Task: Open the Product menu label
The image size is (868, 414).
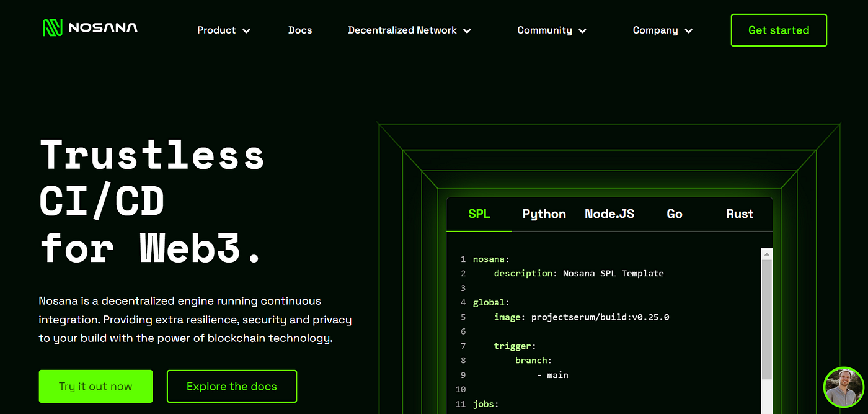Action: tap(216, 30)
